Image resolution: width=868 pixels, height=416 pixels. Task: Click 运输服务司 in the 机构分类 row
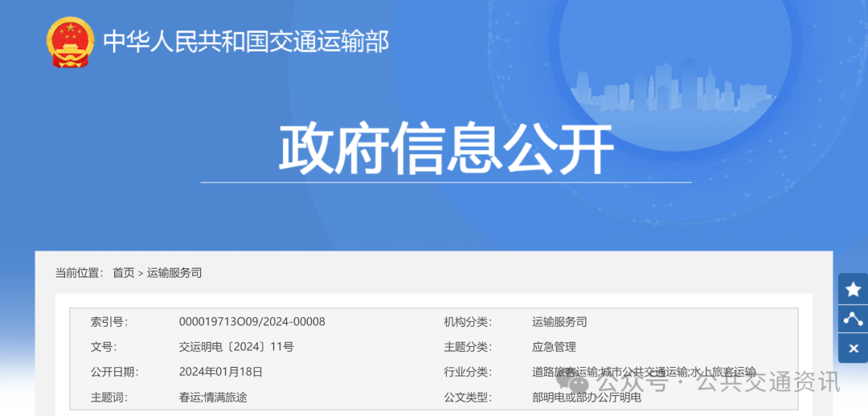click(559, 322)
